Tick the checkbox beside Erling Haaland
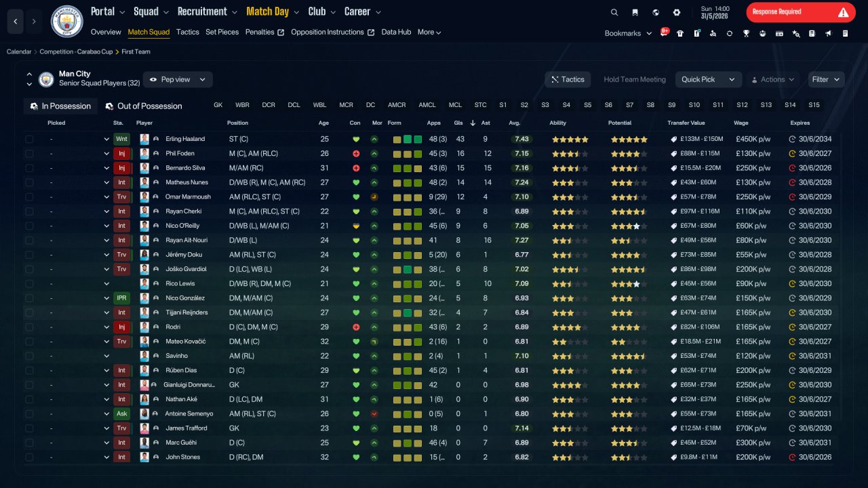The image size is (868, 488). click(29, 139)
